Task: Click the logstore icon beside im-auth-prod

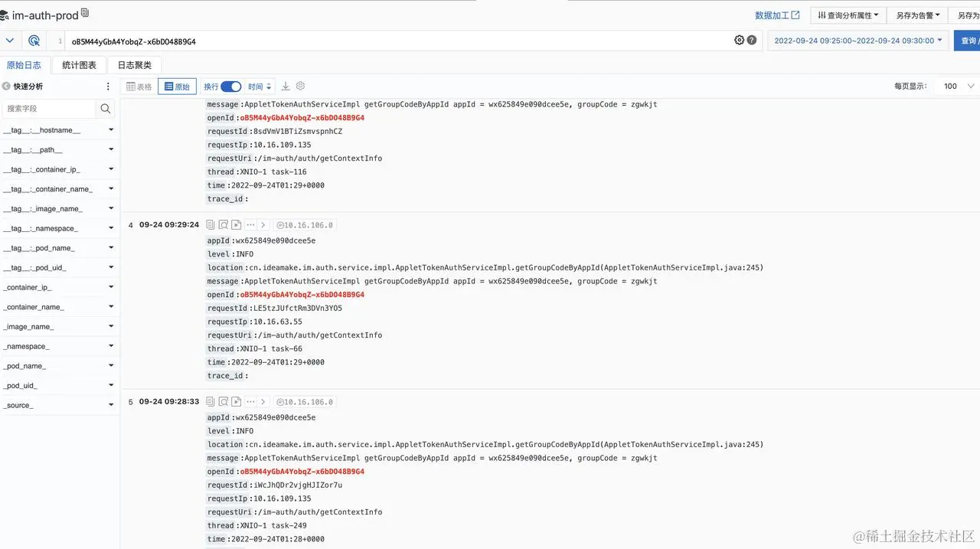Action: pos(5,15)
